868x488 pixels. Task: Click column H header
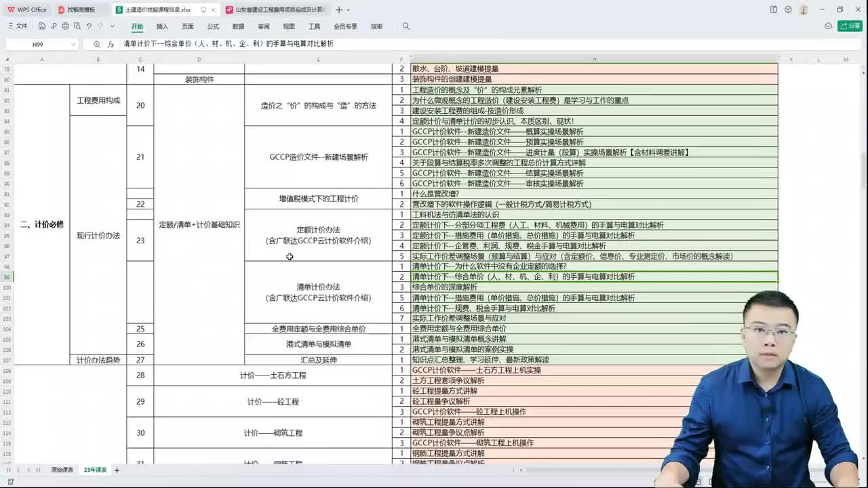(x=594, y=60)
